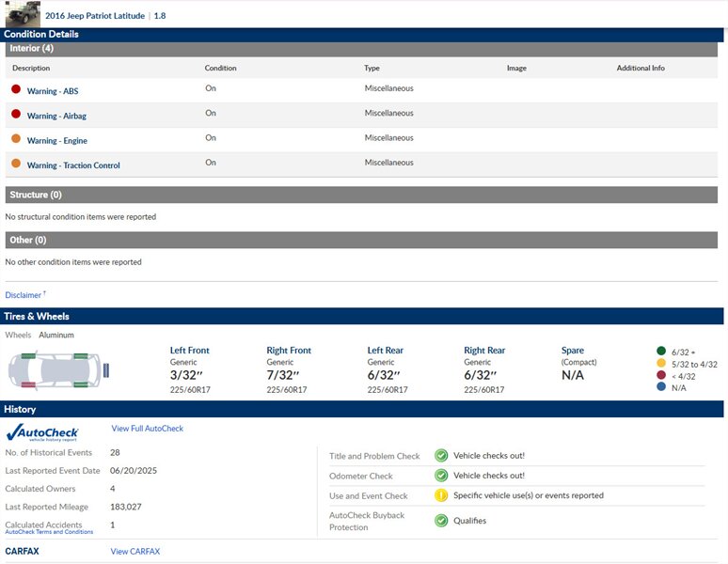Open the Warning - Airbag item
Screen dimensions: 728x564
coord(56,116)
